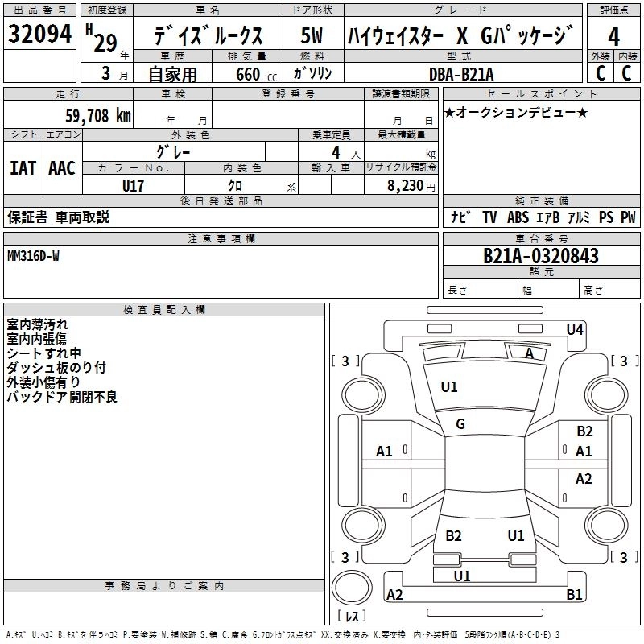
Task: Click the color code U17 field
Action: click(x=134, y=185)
